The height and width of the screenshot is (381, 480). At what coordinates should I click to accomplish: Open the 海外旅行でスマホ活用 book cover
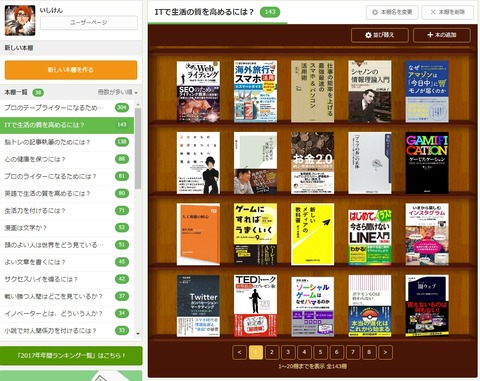[x=255, y=92]
